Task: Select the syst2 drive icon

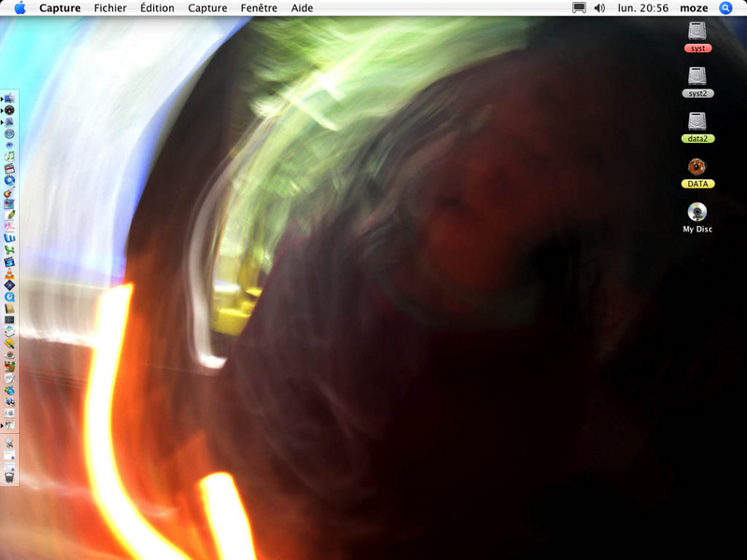Action: (698, 77)
